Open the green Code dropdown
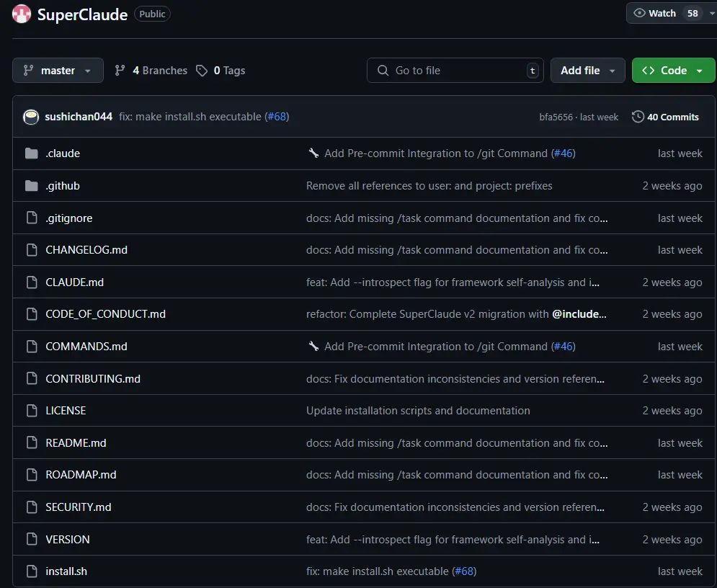This screenshot has width=717, height=588. pos(673,71)
